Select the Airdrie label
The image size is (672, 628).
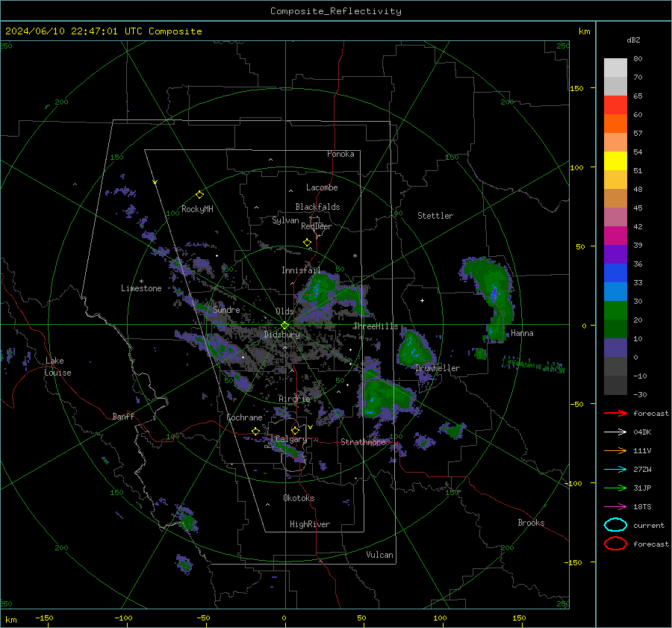[294, 399]
